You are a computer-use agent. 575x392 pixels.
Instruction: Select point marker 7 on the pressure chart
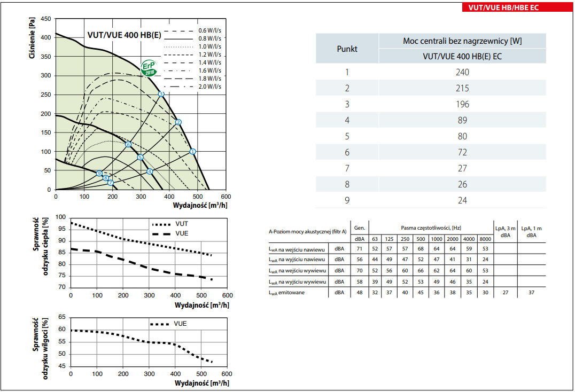(x=111, y=183)
